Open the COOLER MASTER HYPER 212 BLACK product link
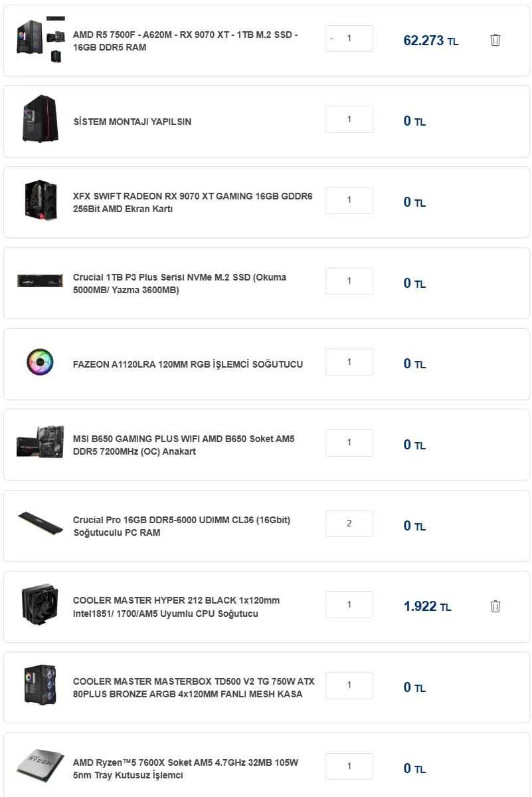This screenshot has height=797, width=532. click(x=176, y=606)
